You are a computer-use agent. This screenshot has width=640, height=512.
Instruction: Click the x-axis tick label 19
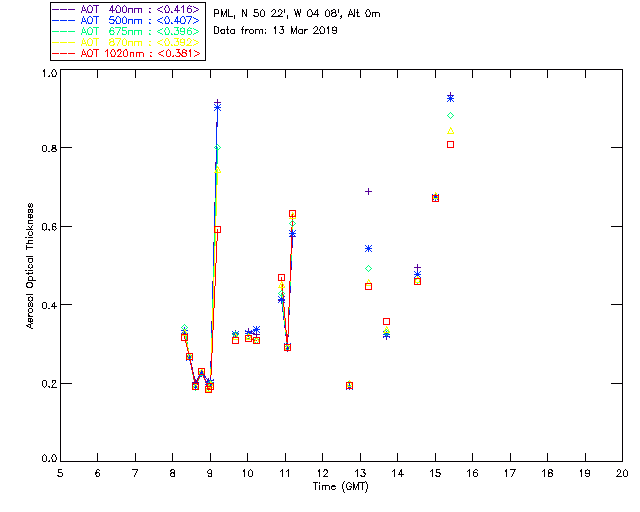point(585,473)
